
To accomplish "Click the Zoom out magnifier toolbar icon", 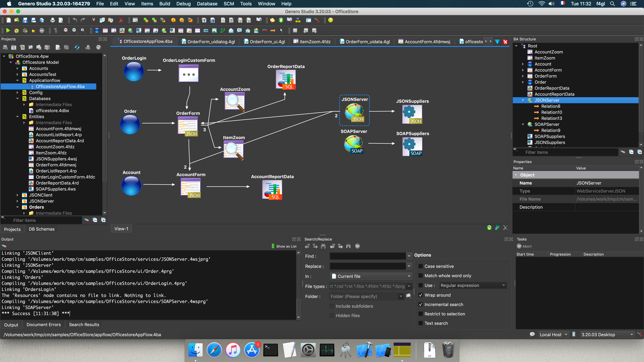I will pyautogui.click(x=66, y=31).
